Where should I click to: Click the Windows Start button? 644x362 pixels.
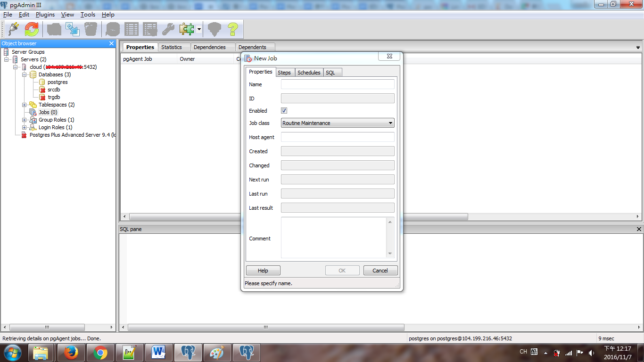tap(13, 353)
